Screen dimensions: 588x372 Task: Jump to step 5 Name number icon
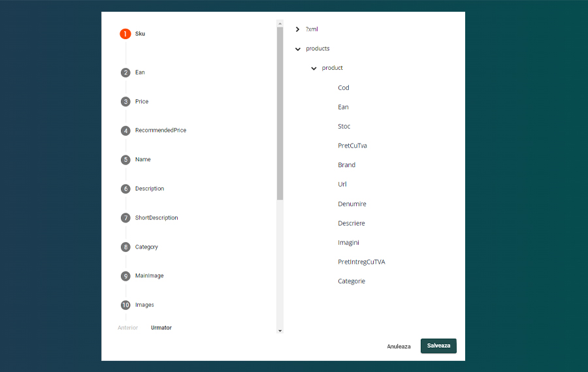tap(125, 160)
